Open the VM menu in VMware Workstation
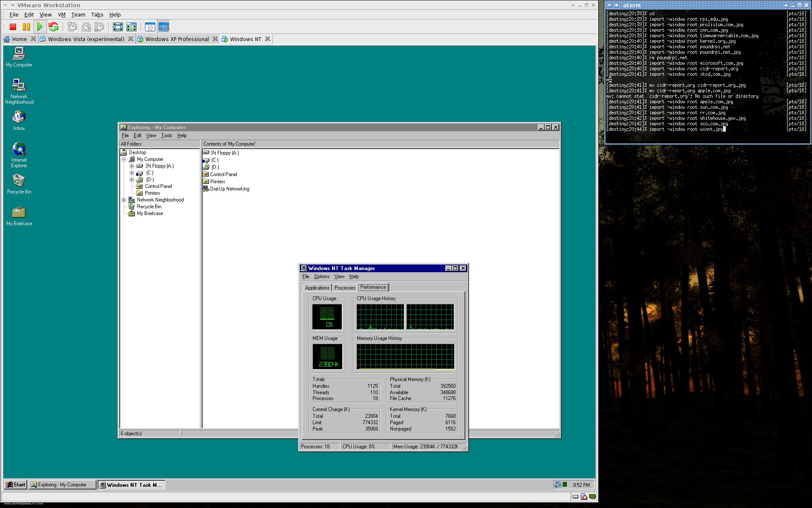Image resolution: width=812 pixels, height=508 pixels. click(x=62, y=14)
